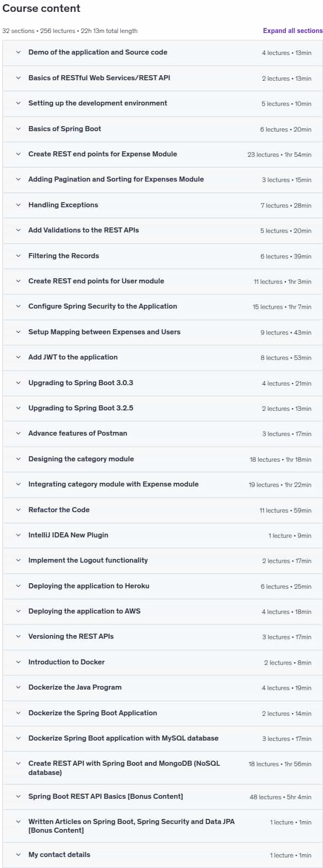The width and height of the screenshot is (323, 868).
Task: Expand chevron beside My contact details
Action: point(18,855)
